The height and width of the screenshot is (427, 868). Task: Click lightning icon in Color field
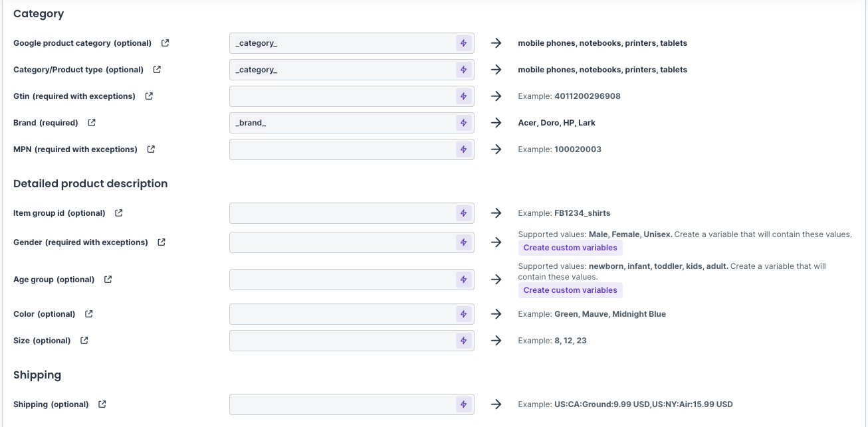[463, 314]
